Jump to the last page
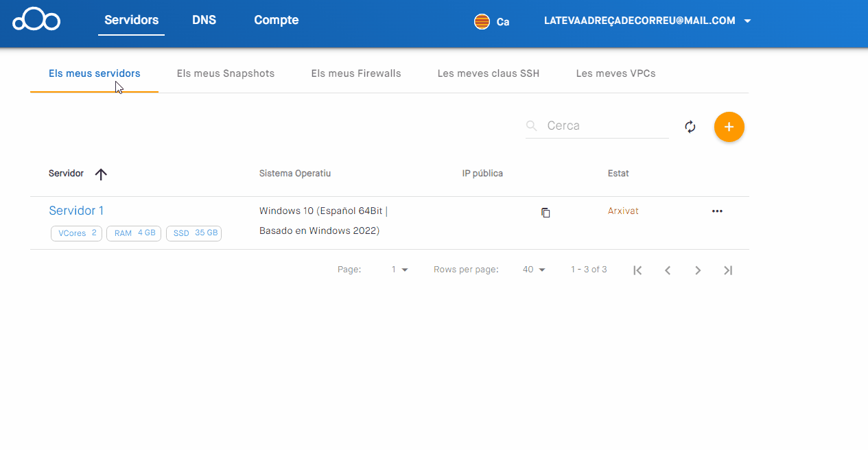Viewport: 868px width, 450px height. click(x=728, y=270)
